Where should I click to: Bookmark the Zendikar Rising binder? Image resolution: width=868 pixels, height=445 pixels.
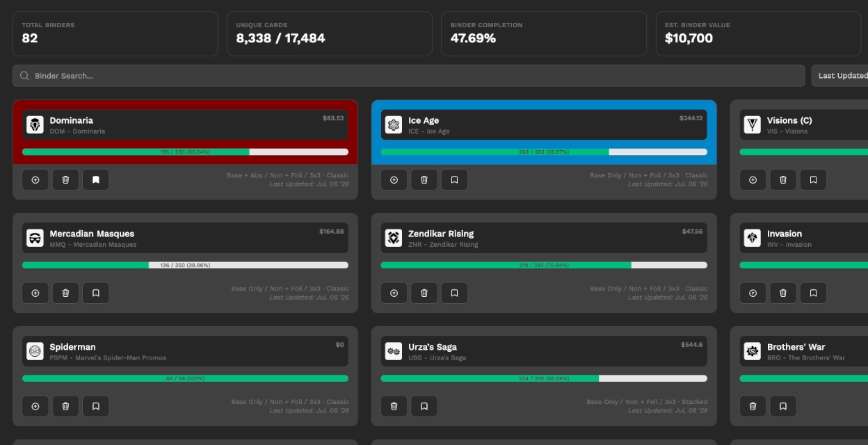[x=455, y=293]
